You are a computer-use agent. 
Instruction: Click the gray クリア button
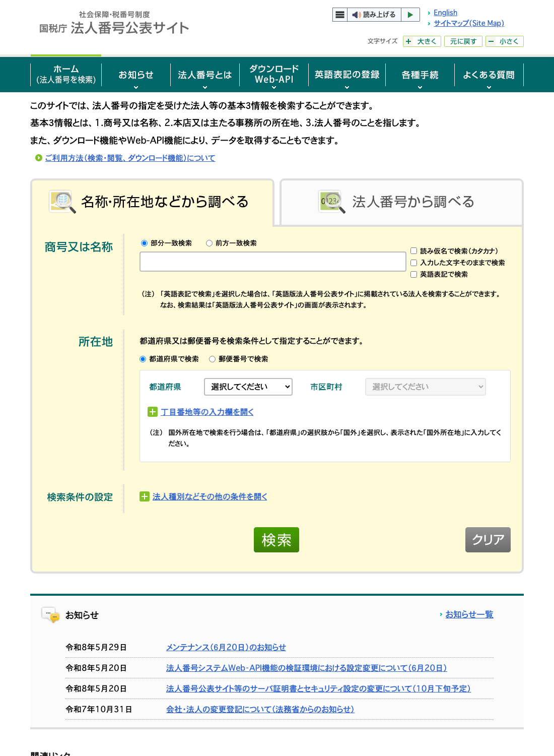click(x=488, y=540)
